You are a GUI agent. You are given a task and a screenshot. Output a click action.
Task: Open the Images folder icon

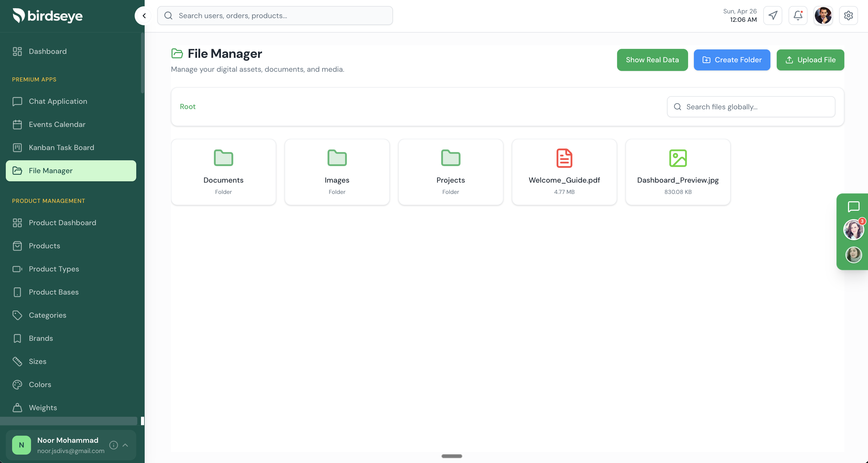(337, 158)
